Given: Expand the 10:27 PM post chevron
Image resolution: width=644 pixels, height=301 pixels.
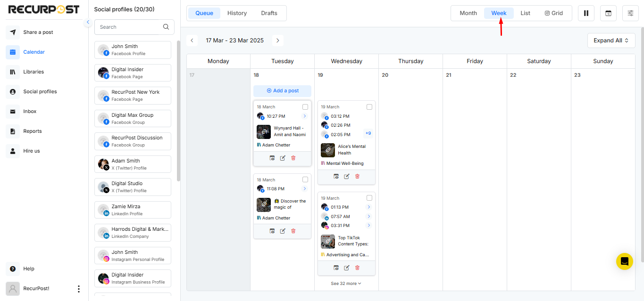Looking at the screenshot, I should pos(305,116).
